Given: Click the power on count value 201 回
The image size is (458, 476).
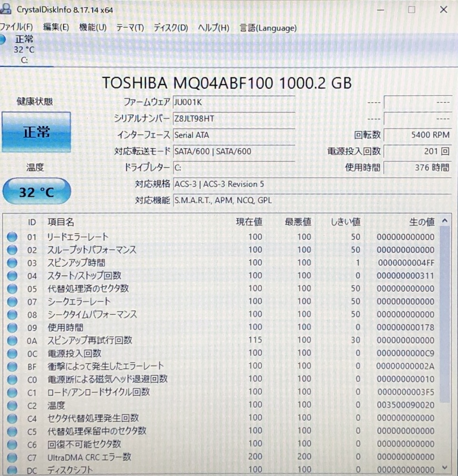Looking at the screenshot, I should point(418,151).
